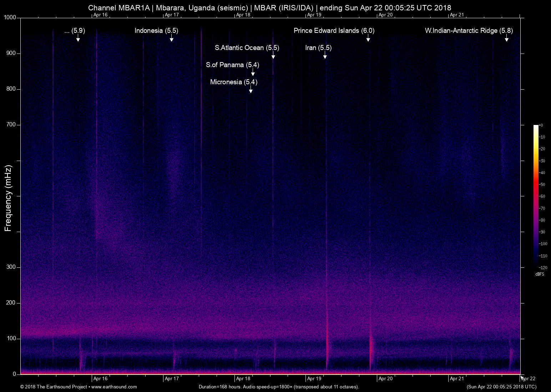Click the 300 frequency axis tick label
The height and width of the screenshot is (392, 551).
(x=11, y=267)
